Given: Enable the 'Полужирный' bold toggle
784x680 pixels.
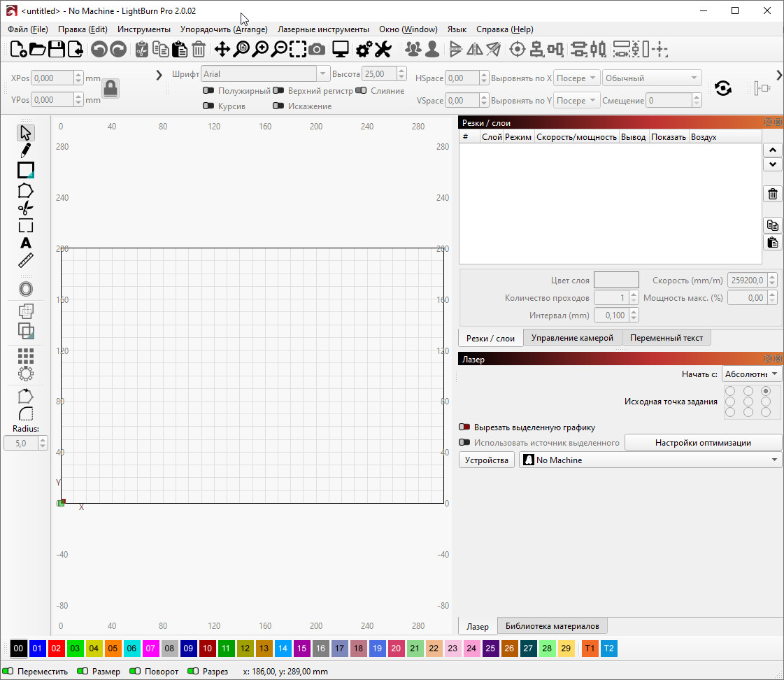Looking at the screenshot, I should point(208,91).
